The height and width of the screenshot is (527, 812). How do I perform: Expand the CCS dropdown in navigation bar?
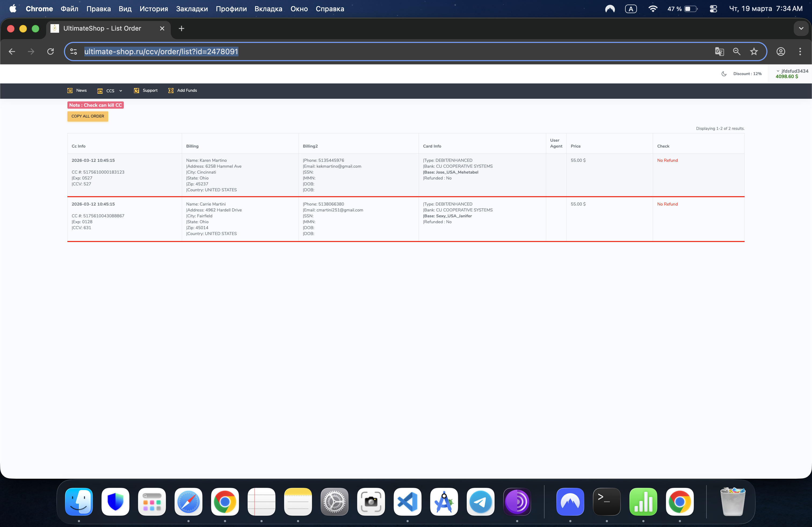click(x=110, y=91)
